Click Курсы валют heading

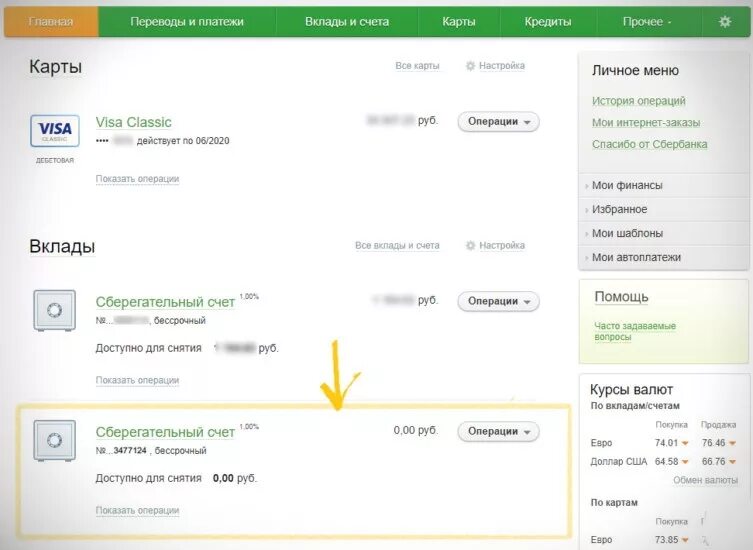[x=632, y=389]
